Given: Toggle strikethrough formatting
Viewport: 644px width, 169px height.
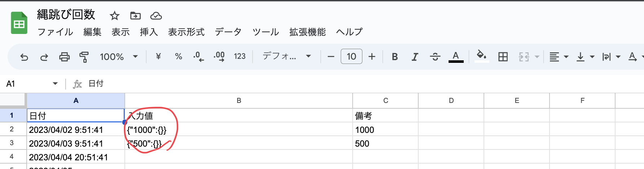Looking at the screenshot, I should [x=435, y=57].
